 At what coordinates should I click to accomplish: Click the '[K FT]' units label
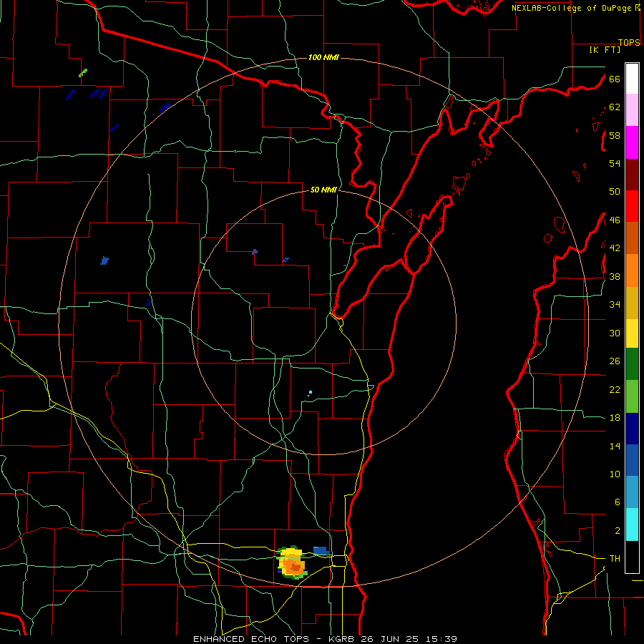coord(605,49)
